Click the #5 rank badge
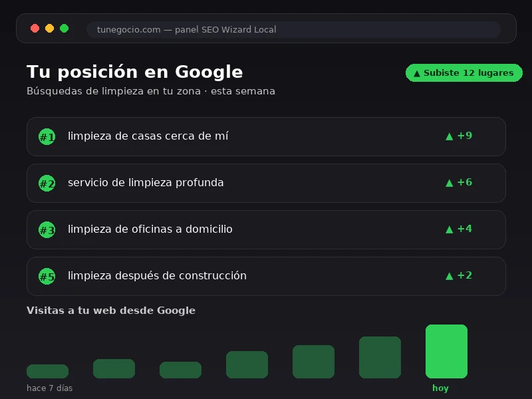The height and width of the screenshot is (399, 532). [x=47, y=276]
